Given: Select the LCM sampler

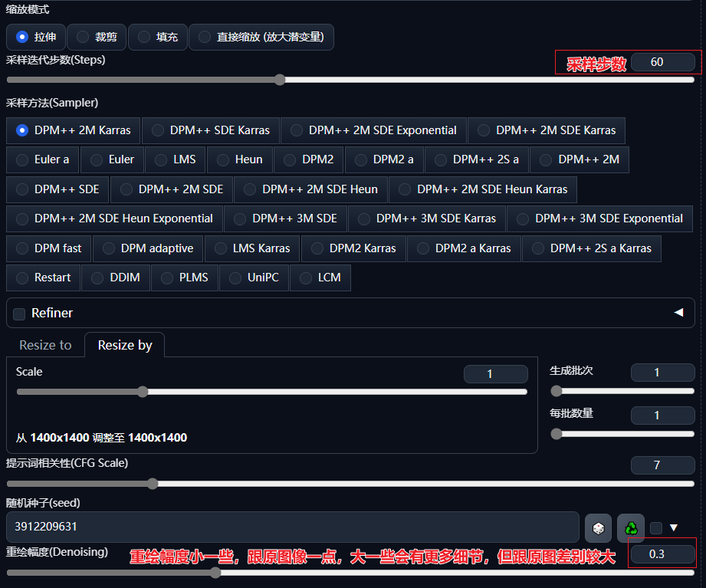Looking at the screenshot, I should (x=320, y=278).
